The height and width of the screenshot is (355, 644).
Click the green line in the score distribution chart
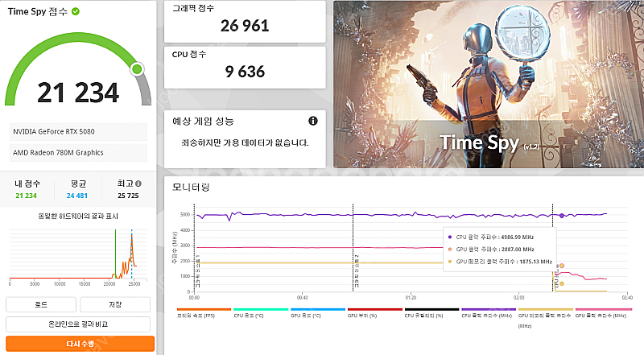coord(115,254)
